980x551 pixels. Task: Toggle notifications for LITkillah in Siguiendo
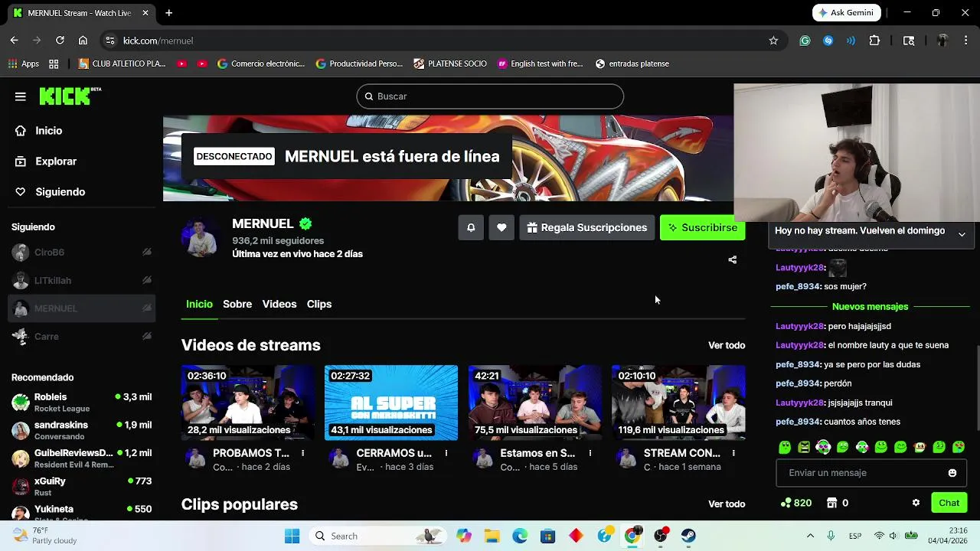click(146, 280)
